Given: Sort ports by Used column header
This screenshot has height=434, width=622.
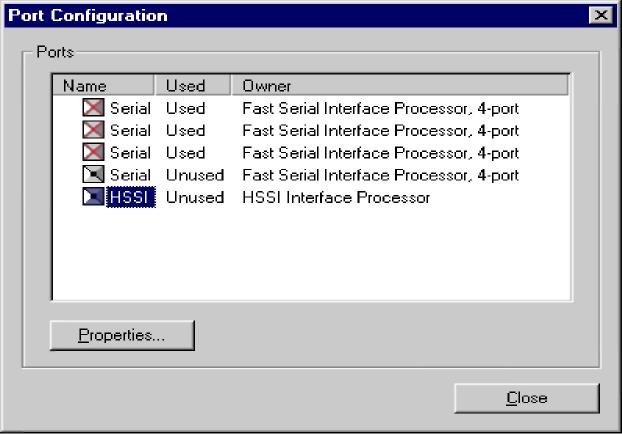Looking at the screenshot, I should pos(192,85).
